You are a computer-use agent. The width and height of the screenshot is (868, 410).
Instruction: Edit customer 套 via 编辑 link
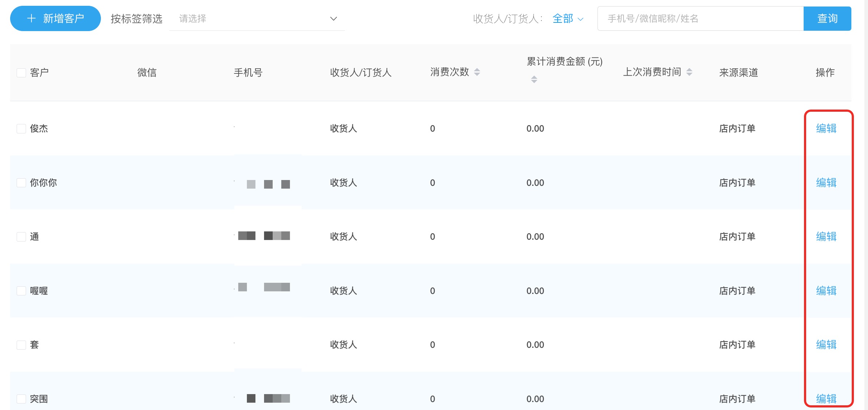(826, 345)
